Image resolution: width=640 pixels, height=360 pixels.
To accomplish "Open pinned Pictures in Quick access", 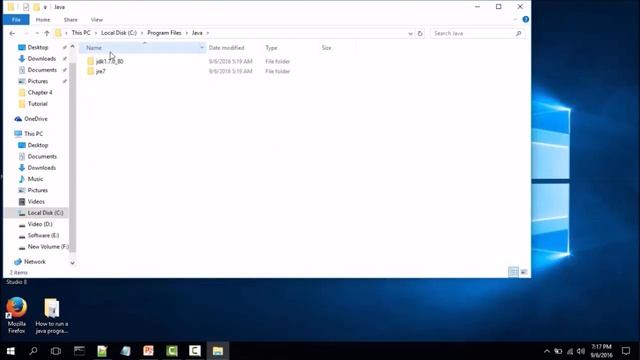I will tap(38, 81).
